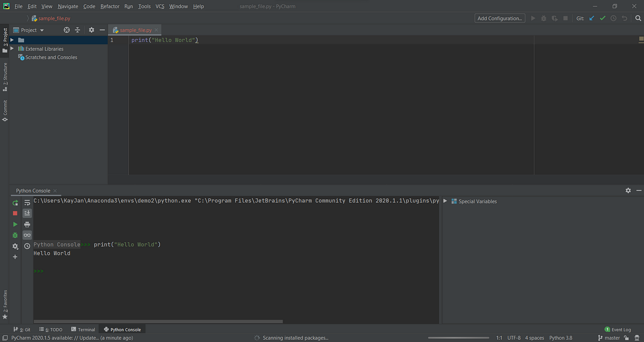This screenshot has height=342, width=644.
Task: Open the Event Log
Action: (617, 330)
